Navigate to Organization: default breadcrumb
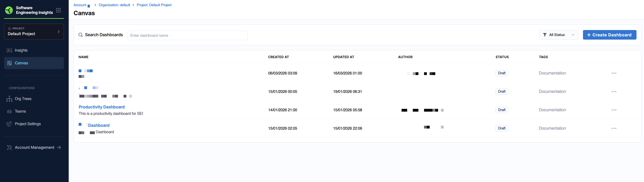Image resolution: width=644 pixels, height=182 pixels. [x=114, y=5]
